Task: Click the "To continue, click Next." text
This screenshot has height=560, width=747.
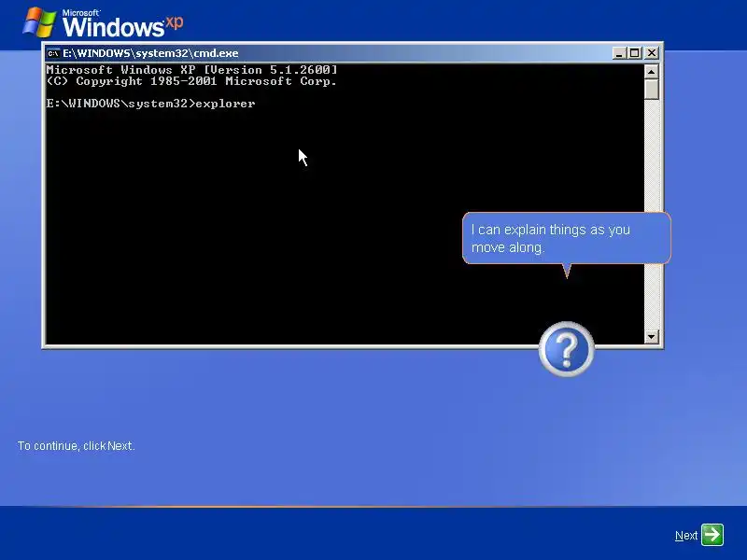Action: pos(77,446)
